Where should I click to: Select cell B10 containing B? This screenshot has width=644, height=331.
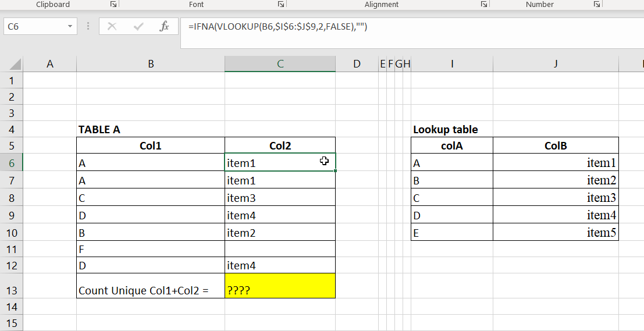151,233
